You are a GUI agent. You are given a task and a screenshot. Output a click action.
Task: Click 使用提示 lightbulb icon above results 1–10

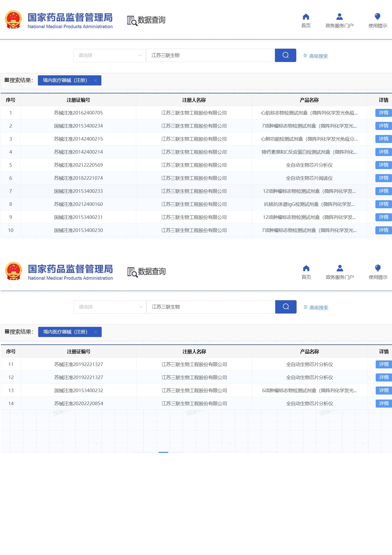377,17
